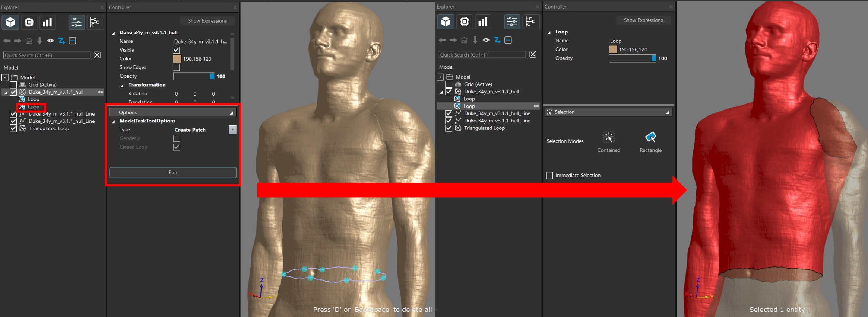Collapse the Transformation section
Viewport: 868px width, 317px height.
[x=122, y=85]
